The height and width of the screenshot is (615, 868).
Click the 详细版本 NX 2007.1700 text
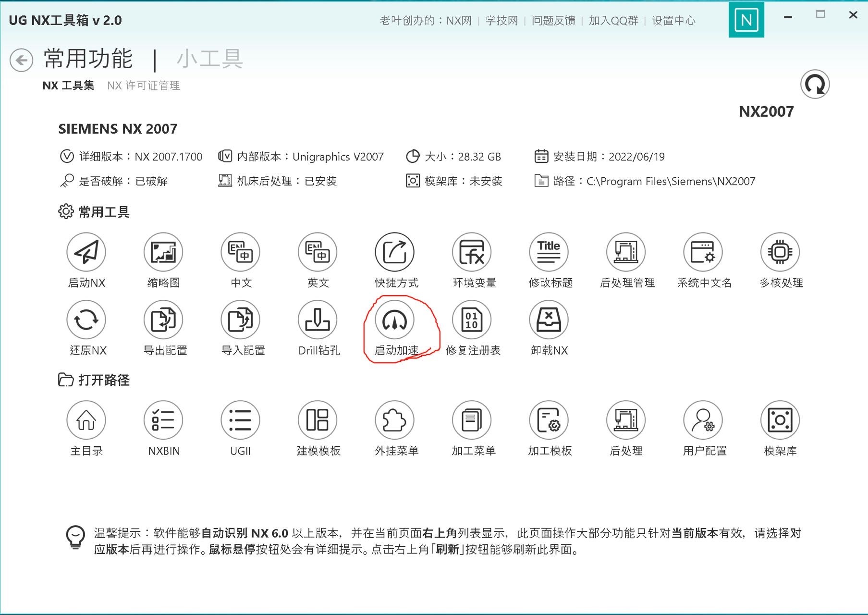141,157
